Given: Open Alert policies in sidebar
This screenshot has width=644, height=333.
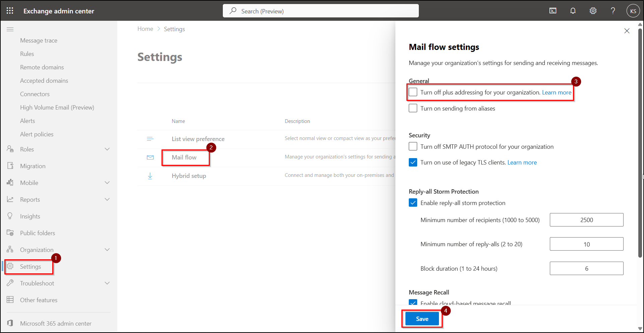Looking at the screenshot, I should (37, 134).
